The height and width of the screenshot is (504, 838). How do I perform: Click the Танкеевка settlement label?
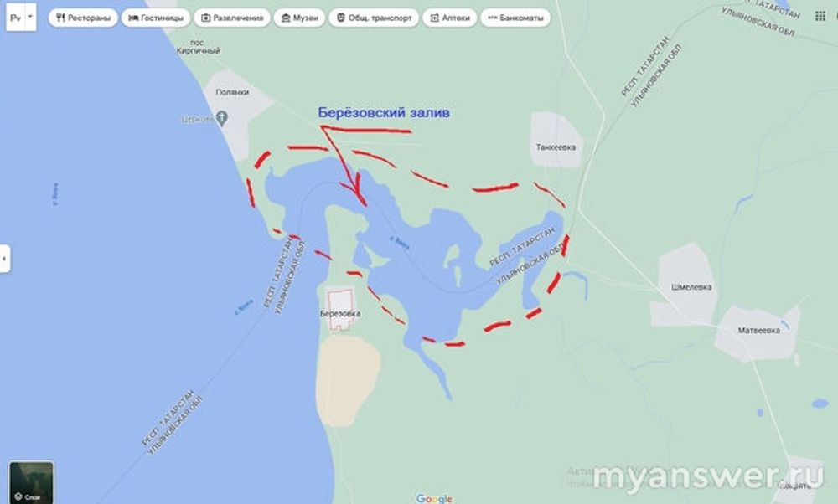coord(556,147)
